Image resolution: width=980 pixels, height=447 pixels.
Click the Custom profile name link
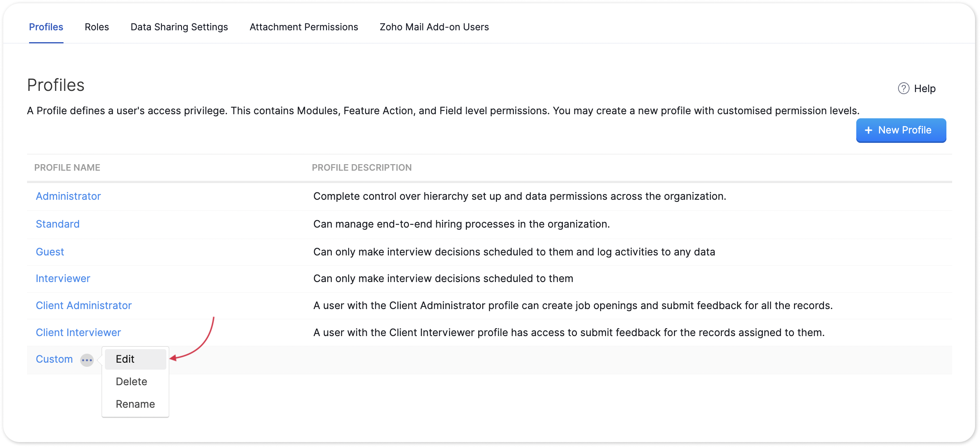(x=54, y=359)
